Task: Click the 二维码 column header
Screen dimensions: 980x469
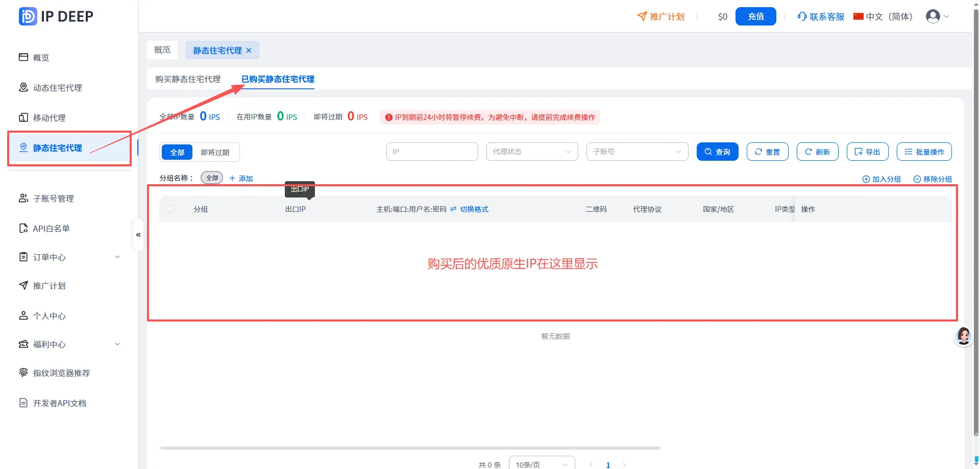Action: click(596, 209)
